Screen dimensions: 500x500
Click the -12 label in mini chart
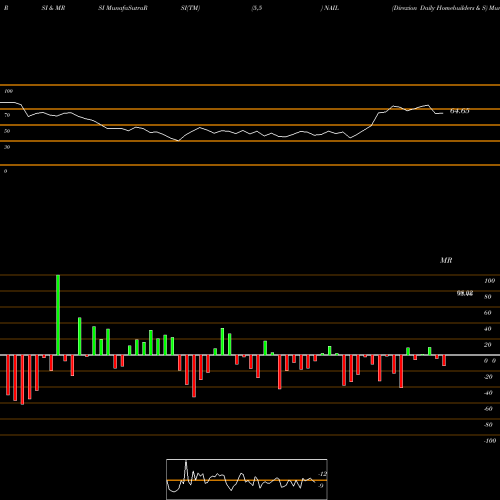click(323, 474)
